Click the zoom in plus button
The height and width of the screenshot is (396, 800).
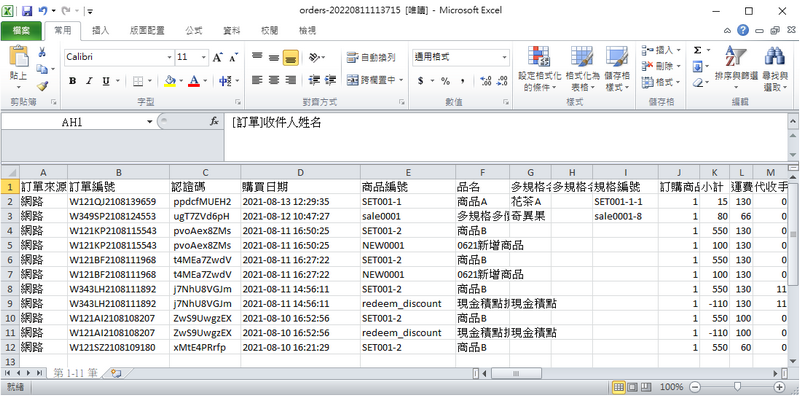pyautogui.click(x=779, y=387)
